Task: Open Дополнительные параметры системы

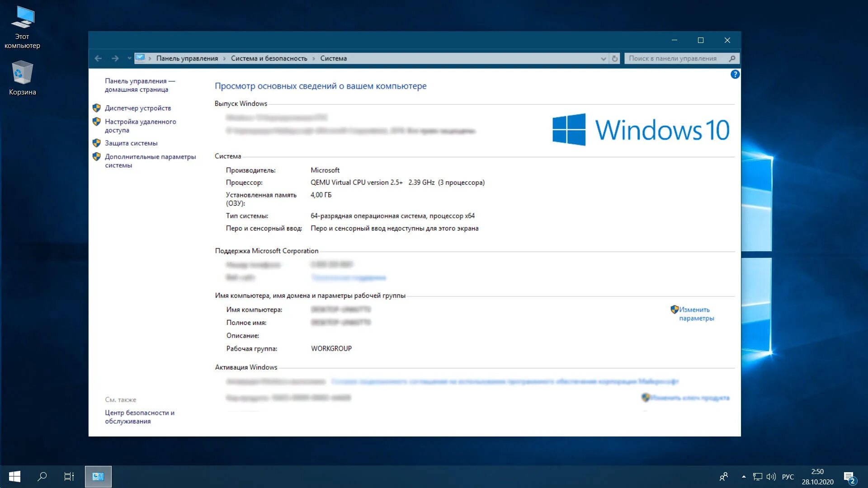Action: point(151,160)
